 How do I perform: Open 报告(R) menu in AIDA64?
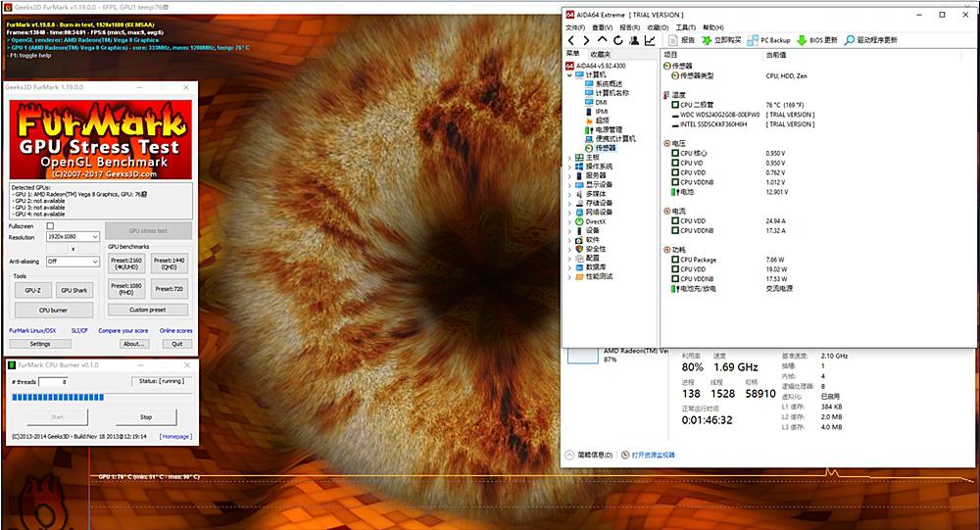coord(629,27)
